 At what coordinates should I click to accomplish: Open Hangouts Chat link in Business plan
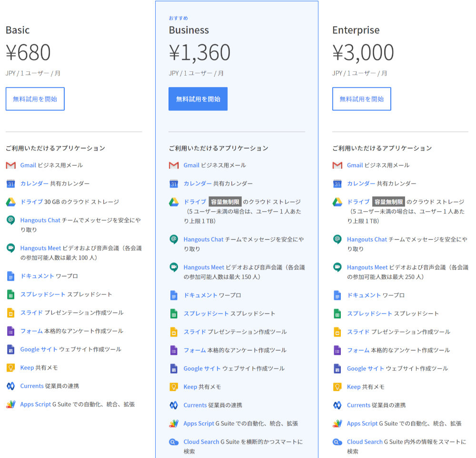204,239
